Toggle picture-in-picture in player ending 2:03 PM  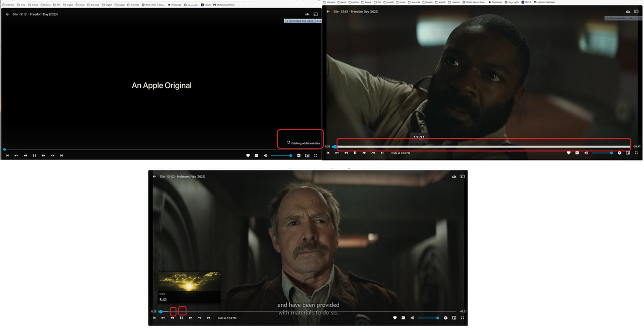(x=628, y=153)
